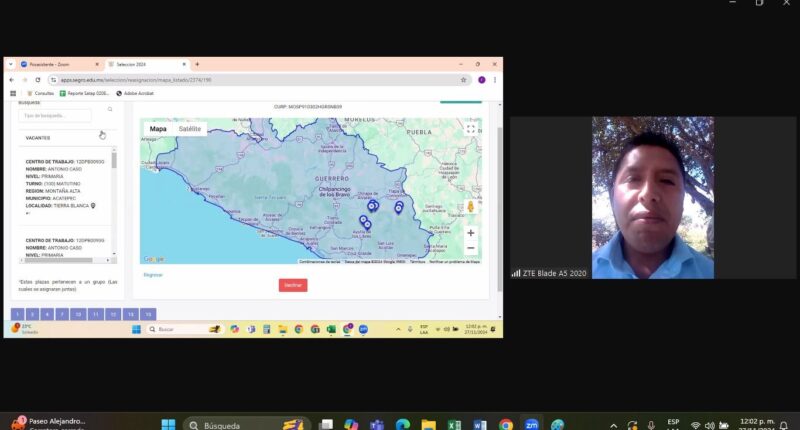Open map fullscreen view icon
Viewport: 800px width, 430px height.
tap(470, 129)
